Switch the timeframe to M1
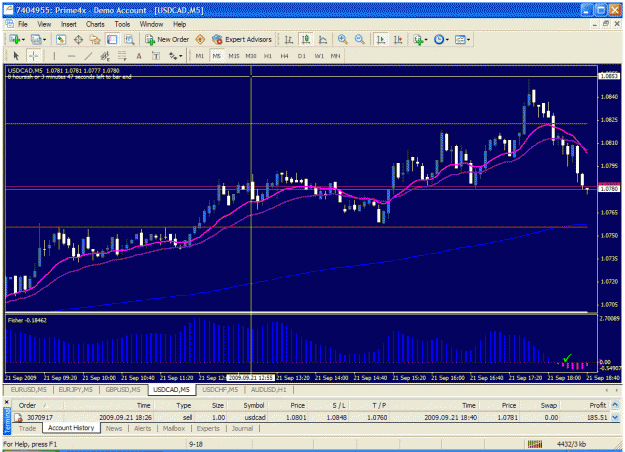The height and width of the screenshot is (452, 625). pos(200,56)
